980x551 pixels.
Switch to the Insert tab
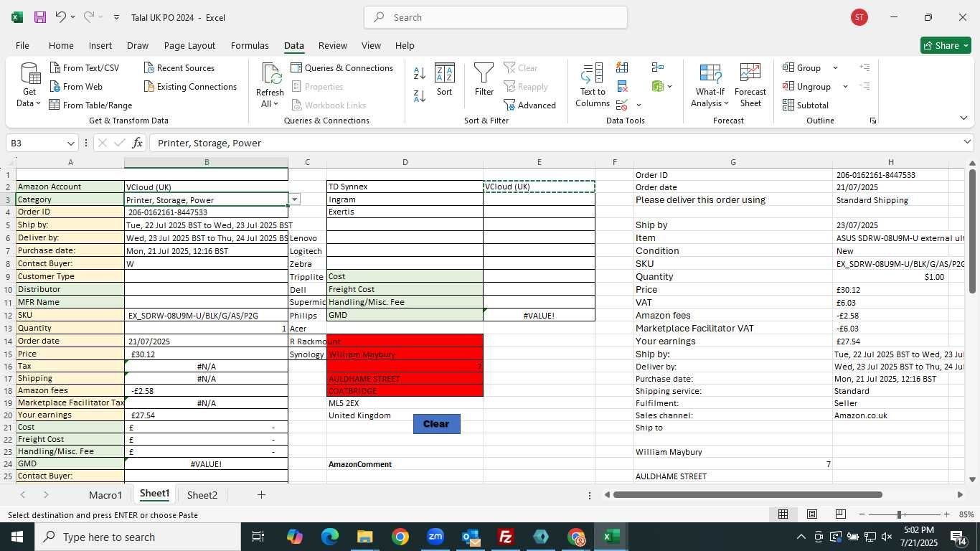pyautogui.click(x=100, y=45)
